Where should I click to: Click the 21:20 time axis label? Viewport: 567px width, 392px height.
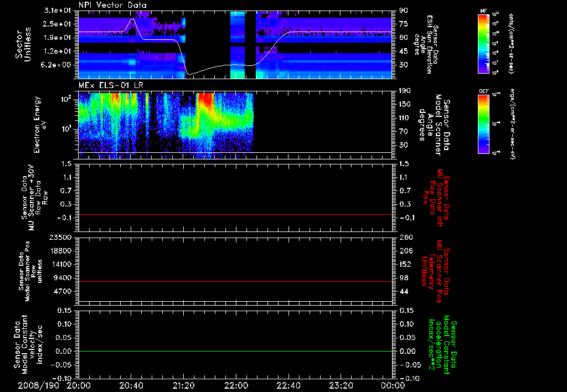(x=183, y=385)
